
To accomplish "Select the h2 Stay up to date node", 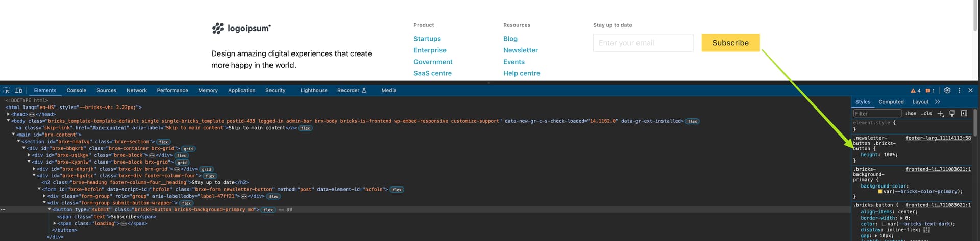I will click(x=145, y=182).
